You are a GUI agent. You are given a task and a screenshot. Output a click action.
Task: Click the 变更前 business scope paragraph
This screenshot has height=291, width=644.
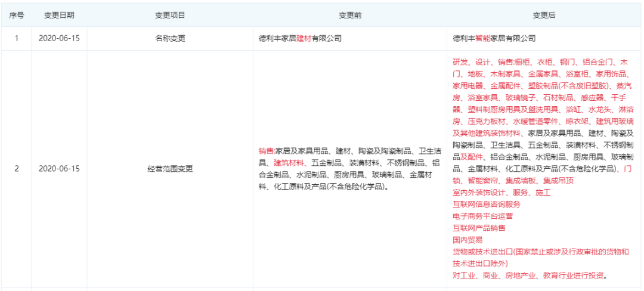pos(349,169)
